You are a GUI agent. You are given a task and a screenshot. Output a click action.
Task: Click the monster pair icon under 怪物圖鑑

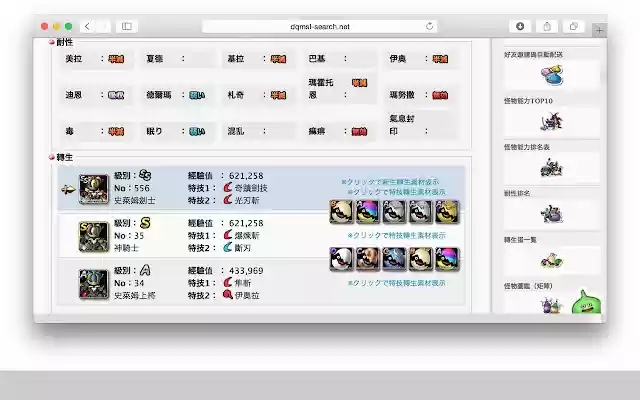tap(552, 306)
